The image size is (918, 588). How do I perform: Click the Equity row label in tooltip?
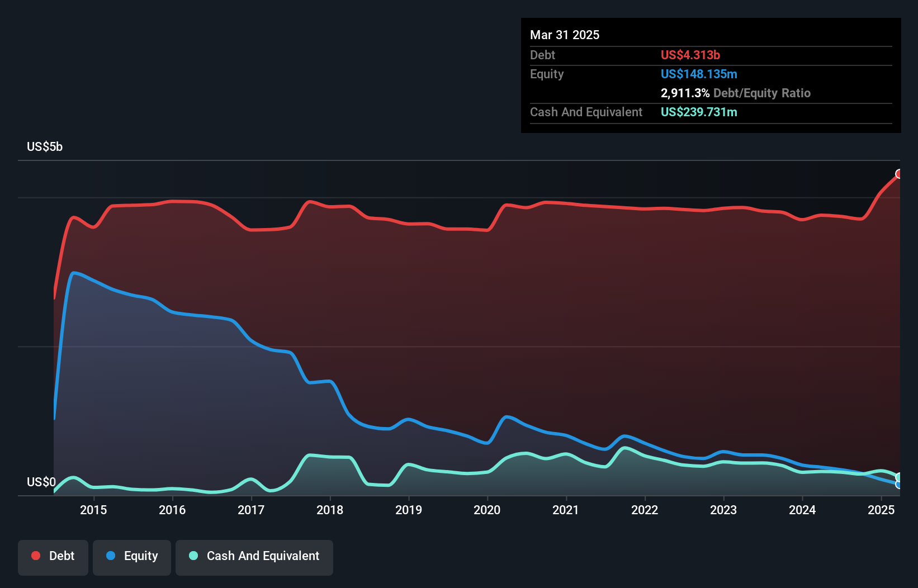click(x=547, y=74)
